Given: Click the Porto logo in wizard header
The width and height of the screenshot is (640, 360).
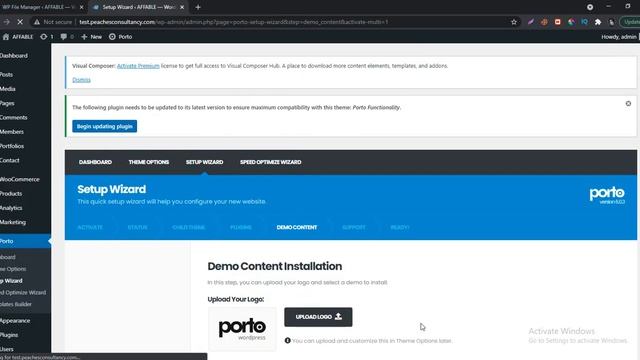Looking at the screenshot, I should click(607, 196).
